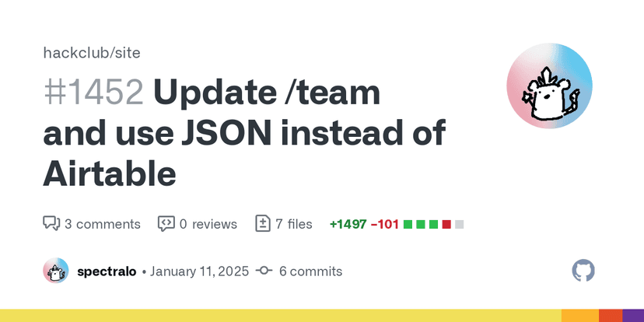This screenshot has height=322, width=644.
Task: Click the red square in the diffstat
Action: 446,225
